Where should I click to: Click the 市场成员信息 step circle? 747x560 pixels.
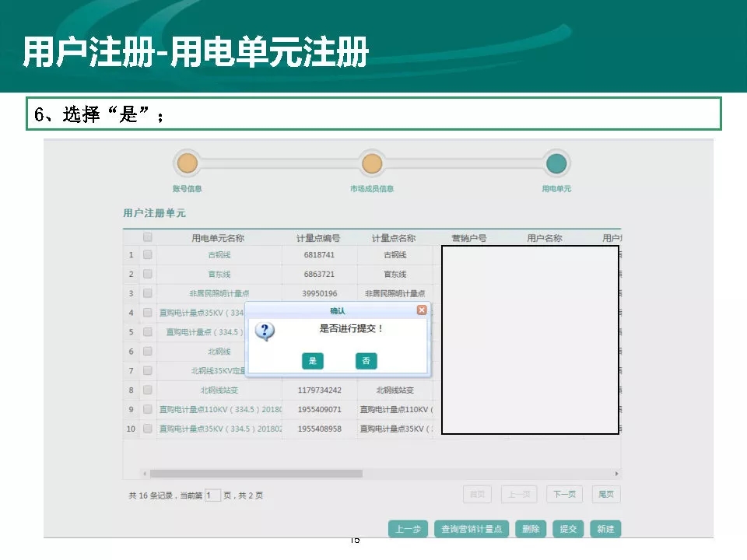(372, 163)
